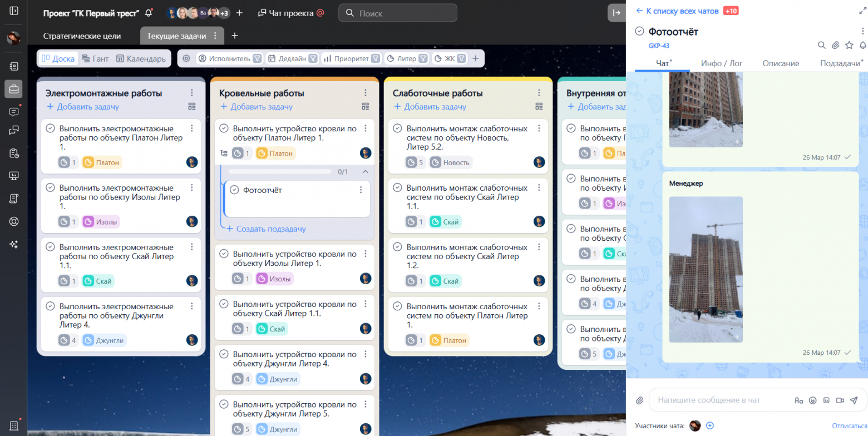Click subtask hierarchy icon on Кровельные Платон card
The width and height of the screenshot is (868, 436).
[x=224, y=153]
